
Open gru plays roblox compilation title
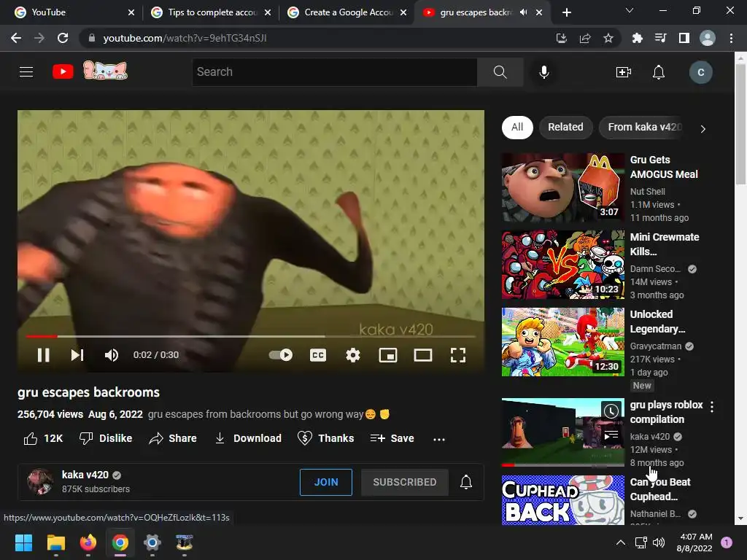point(666,412)
